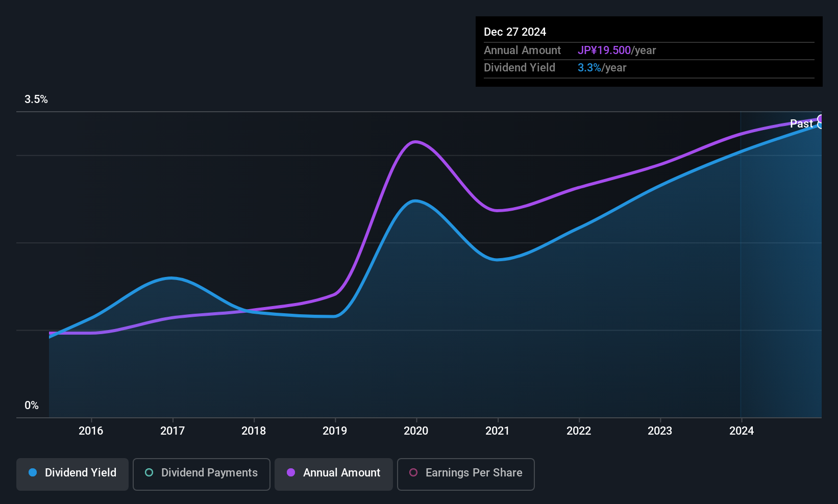Click the 2024 x-axis year label
The width and height of the screenshot is (838, 504).
742,431
